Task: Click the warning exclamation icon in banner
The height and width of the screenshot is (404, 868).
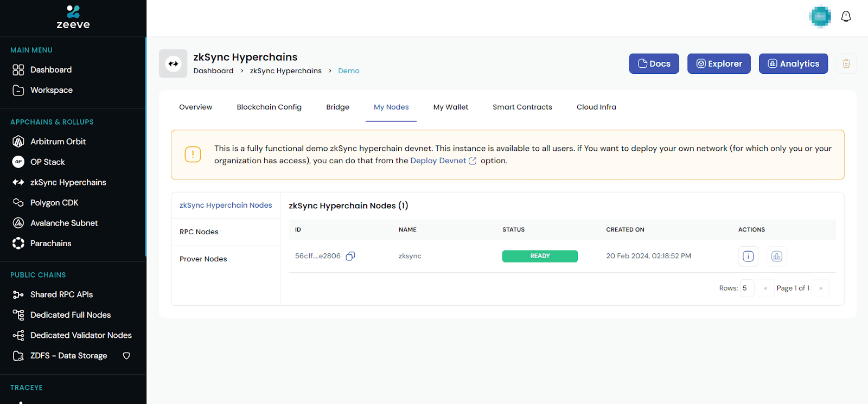Action: pyautogui.click(x=193, y=155)
